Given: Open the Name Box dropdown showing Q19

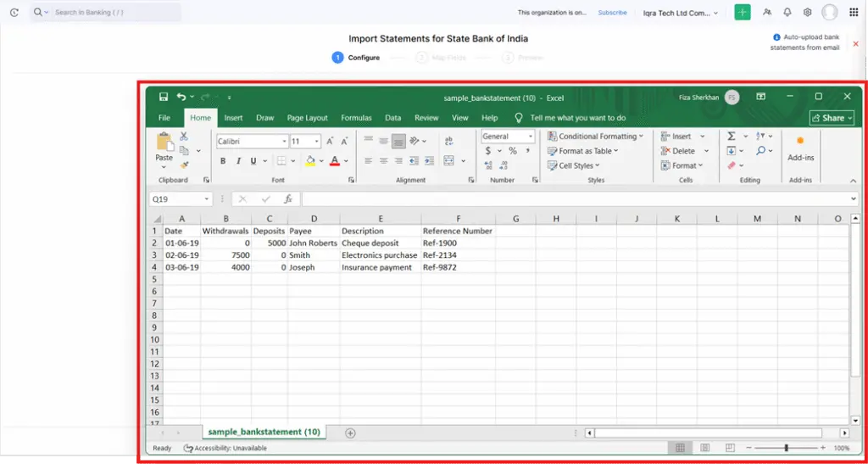Looking at the screenshot, I should coord(207,199).
